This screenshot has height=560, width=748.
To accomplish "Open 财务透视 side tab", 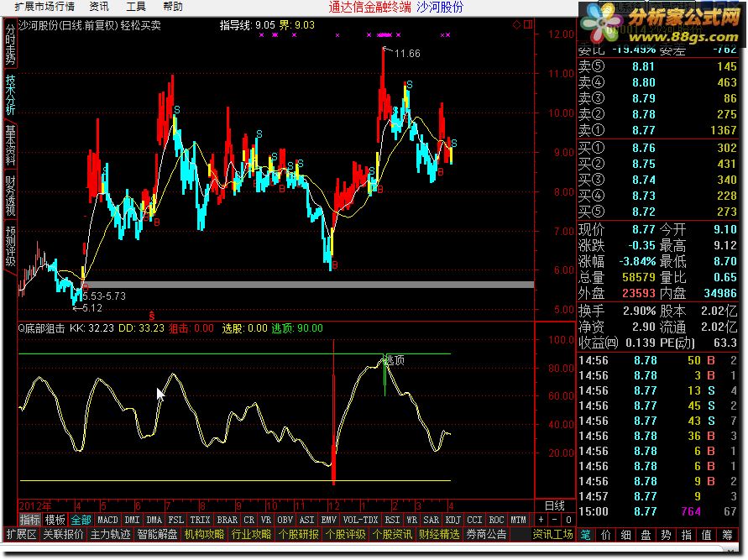I will (x=10, y=196).
